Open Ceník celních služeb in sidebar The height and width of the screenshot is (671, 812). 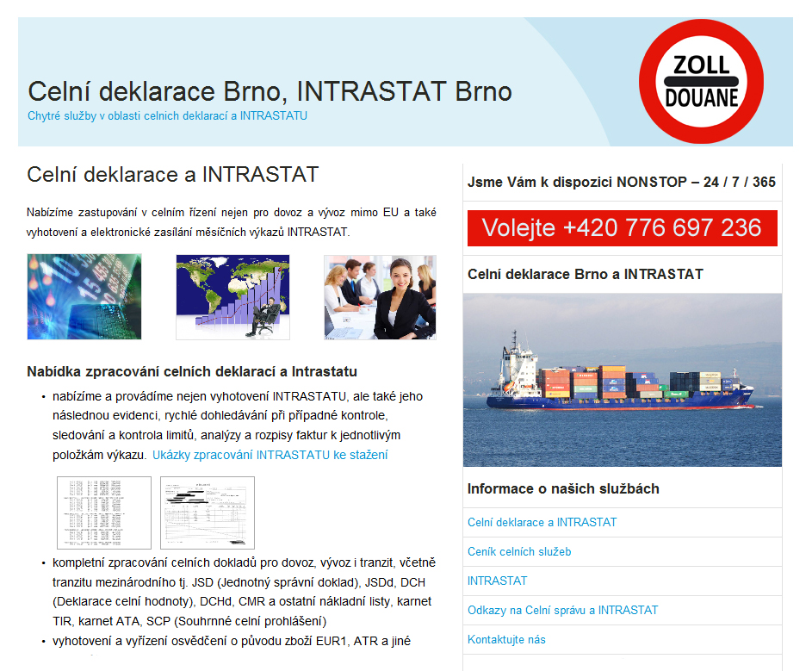click(x=519, y=551)
